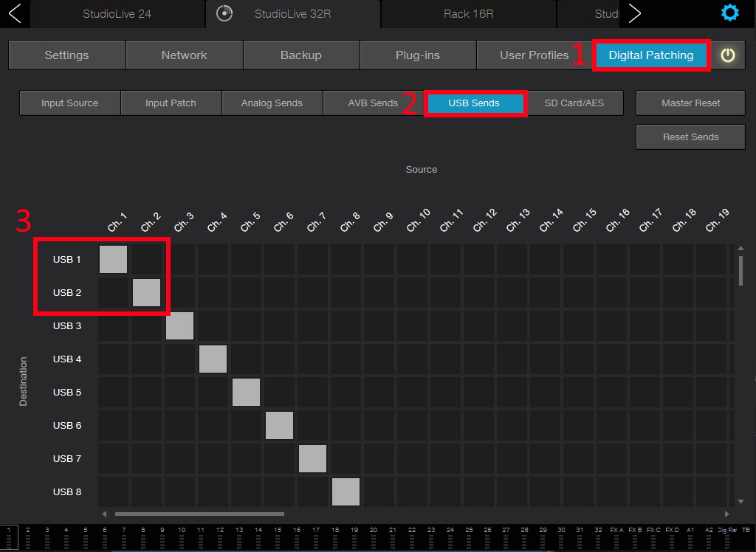Screen dimensions: 756x552
Task: Toggle the USB 2 to Ch. 2 patch
Action: point(146,292)
